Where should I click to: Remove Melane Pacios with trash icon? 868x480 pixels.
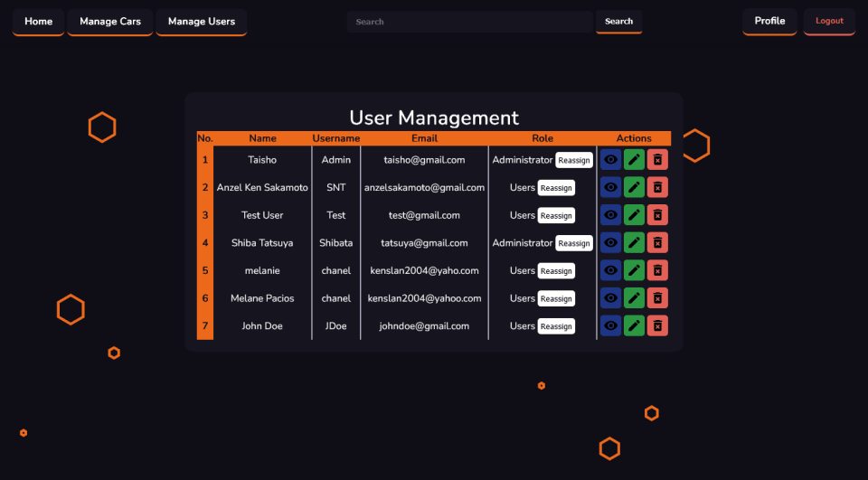(657, 298)
